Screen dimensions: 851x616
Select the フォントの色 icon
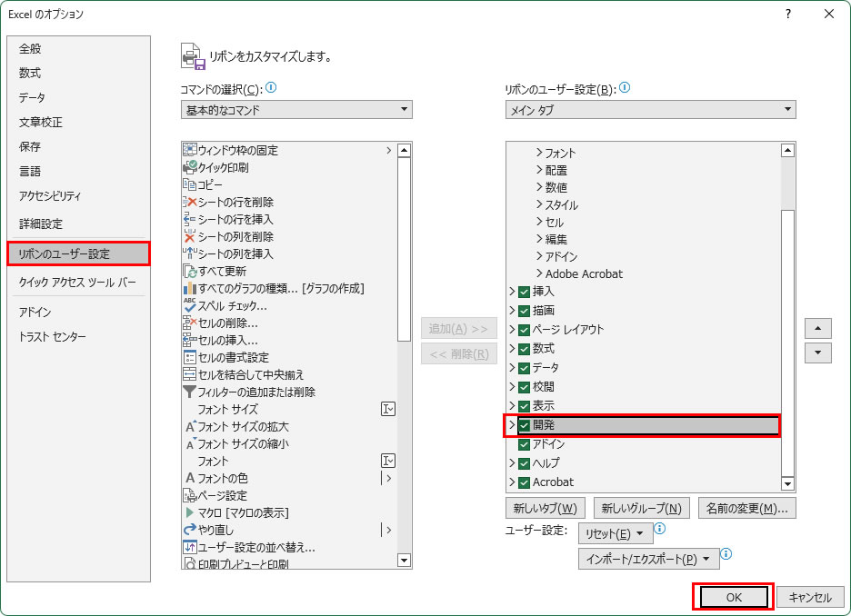tap(190, 478)
